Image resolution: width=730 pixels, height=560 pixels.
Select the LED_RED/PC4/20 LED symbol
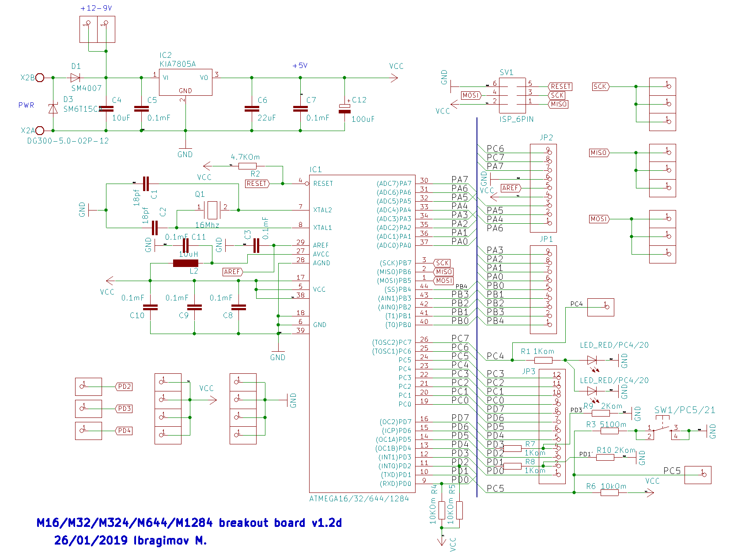click(x=592, y=360)
